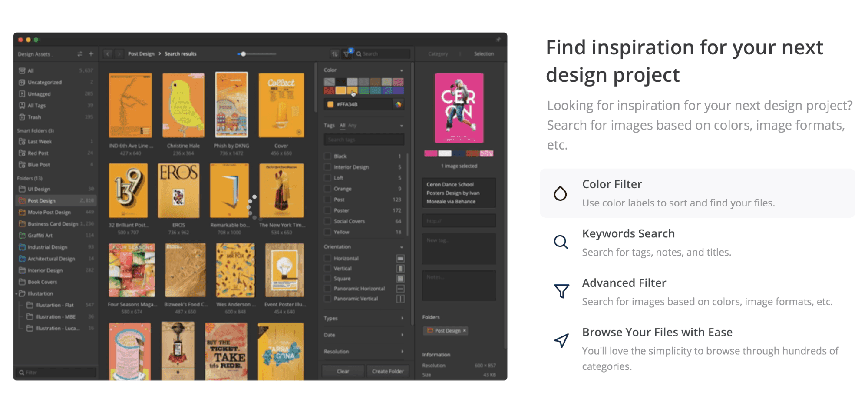Check the Interior Design tag checkbox
The width and height of the screenshot is (868, 406).
(x=328, y=167)
